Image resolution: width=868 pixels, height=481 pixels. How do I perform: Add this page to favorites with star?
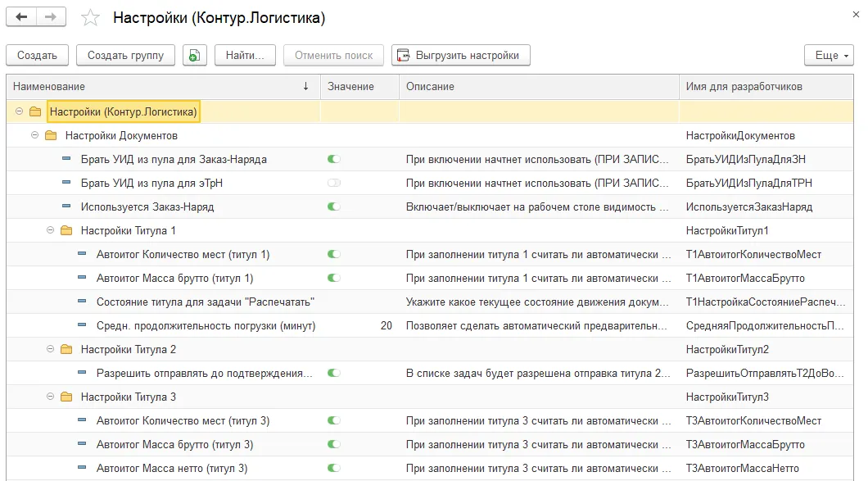click(x=90, y=18)
